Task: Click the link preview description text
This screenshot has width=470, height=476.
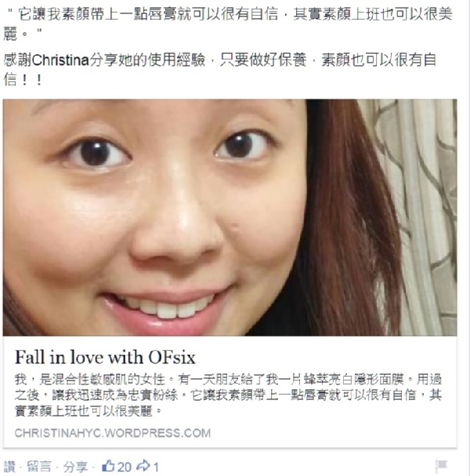Action: tap(228, 395)
